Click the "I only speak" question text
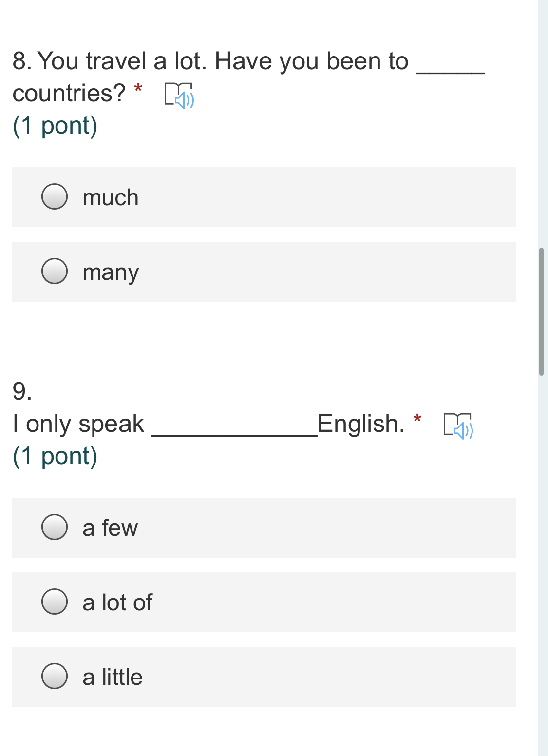This screenshot has width=548, height=756. [x=78, y=424]
